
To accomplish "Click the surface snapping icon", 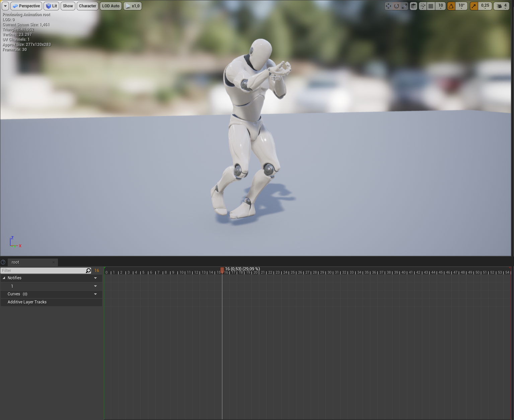I will [x=423, y=6].
